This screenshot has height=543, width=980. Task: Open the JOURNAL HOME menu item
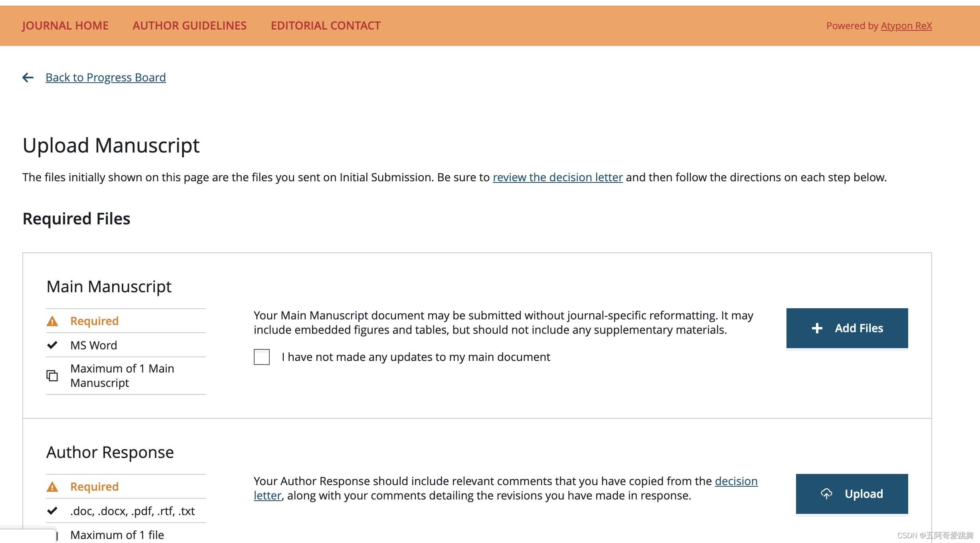(65, 26)
